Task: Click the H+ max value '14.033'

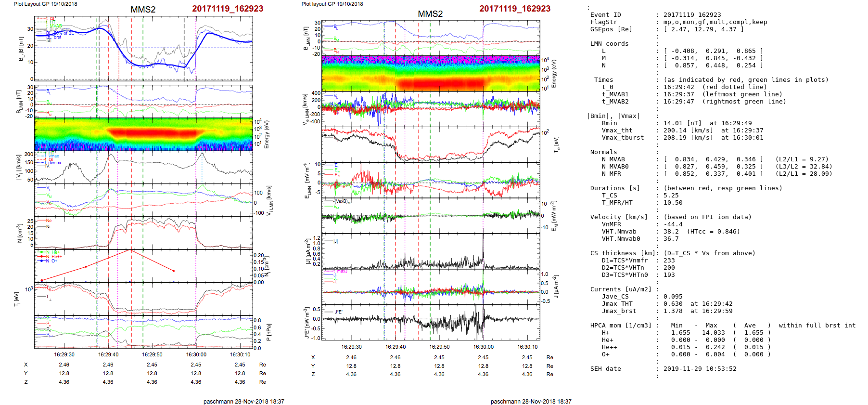Action: (x=713, y=333)
